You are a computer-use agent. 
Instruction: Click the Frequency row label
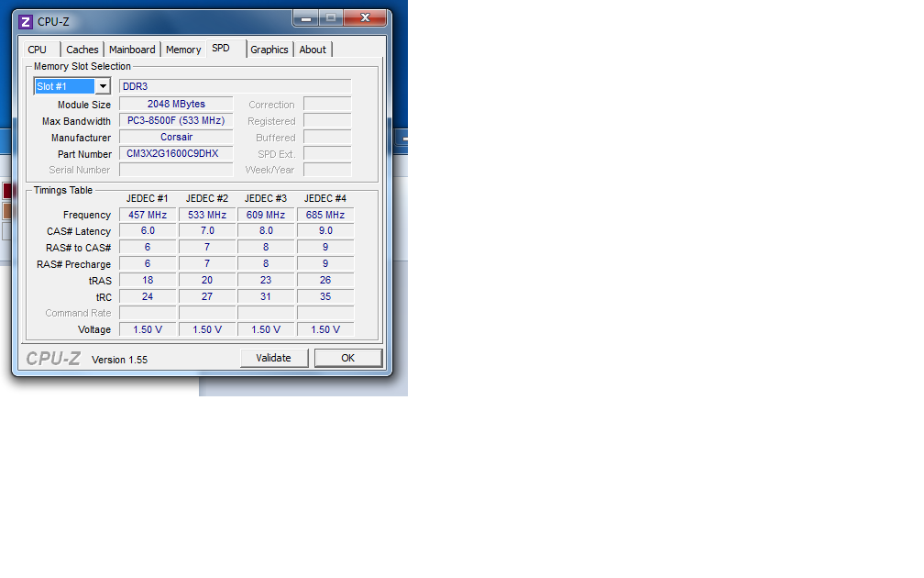click(x=87, y=215)
